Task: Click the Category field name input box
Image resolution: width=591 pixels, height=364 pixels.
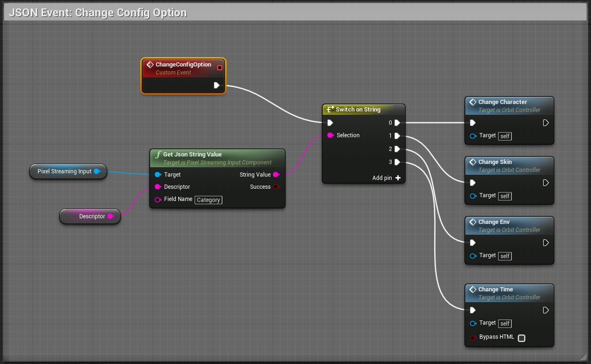Action: pos(208,200)
